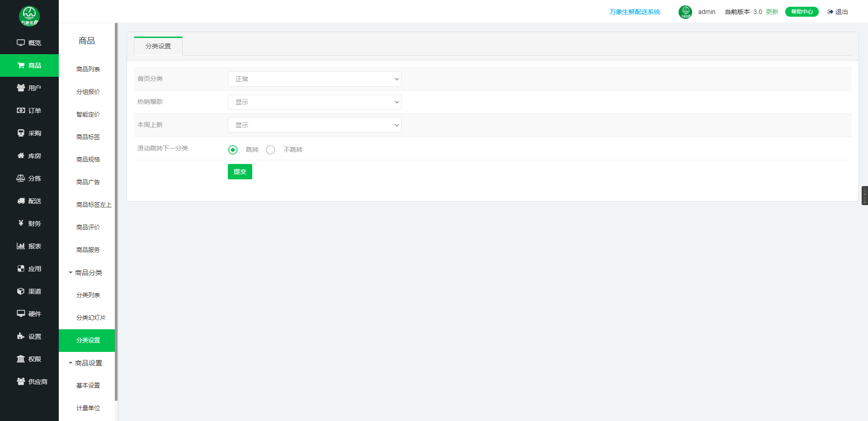
Task: Switch to the 分类设置 tab
Action: (158, 46)
